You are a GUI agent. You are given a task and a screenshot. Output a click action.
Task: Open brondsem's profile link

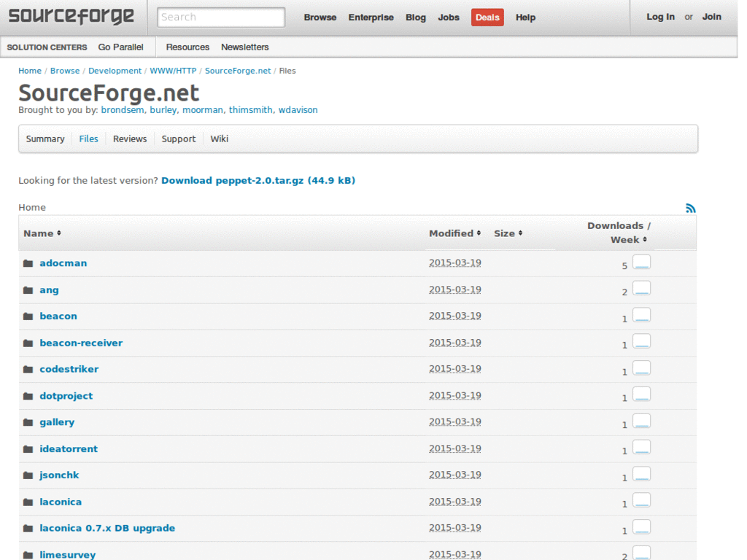tap(123, 110)
